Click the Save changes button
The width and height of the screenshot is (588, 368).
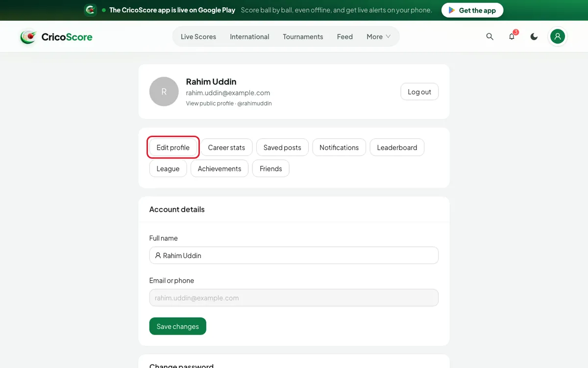(178, 326)
